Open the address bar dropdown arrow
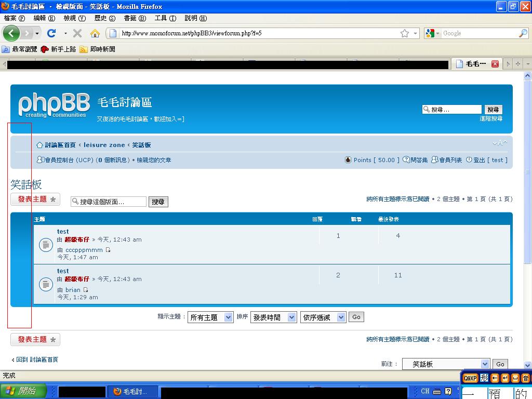This screenshot has height=399, width=532. coord(415,33)
